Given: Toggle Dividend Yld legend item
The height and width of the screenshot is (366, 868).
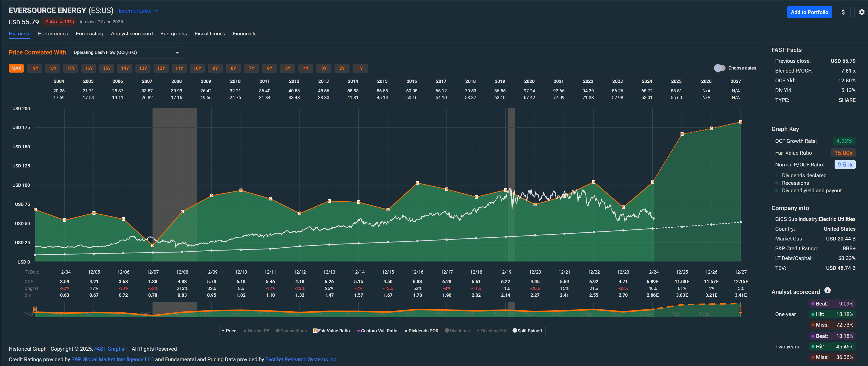Looking at the screenshot, I should [x=492, y=331].
